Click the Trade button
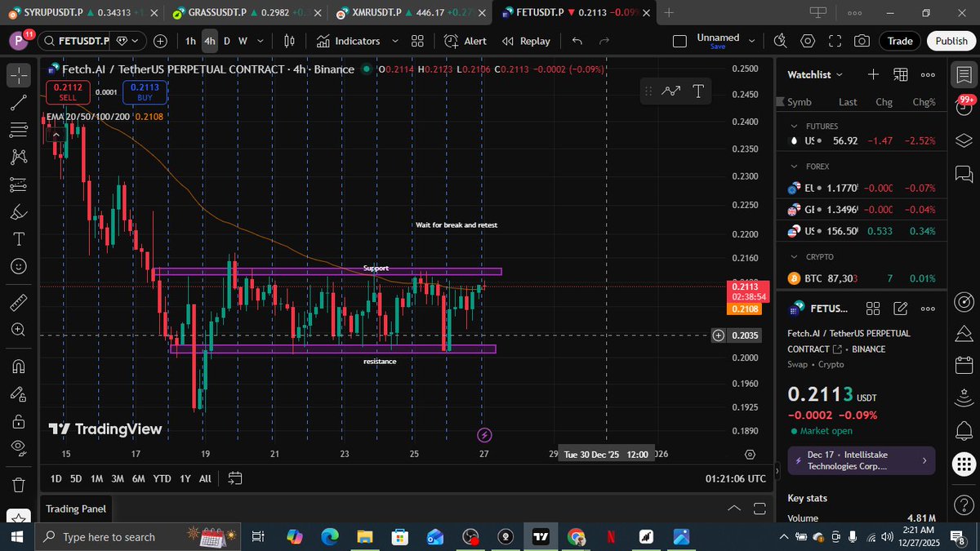980x551 pixels. click(900, 41)
